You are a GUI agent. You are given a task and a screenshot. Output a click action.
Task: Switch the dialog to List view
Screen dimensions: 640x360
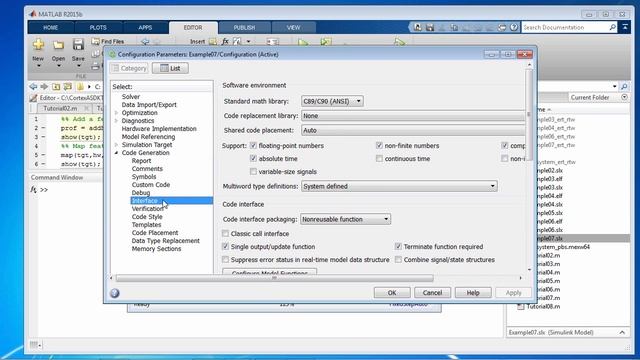pos(171,68)
